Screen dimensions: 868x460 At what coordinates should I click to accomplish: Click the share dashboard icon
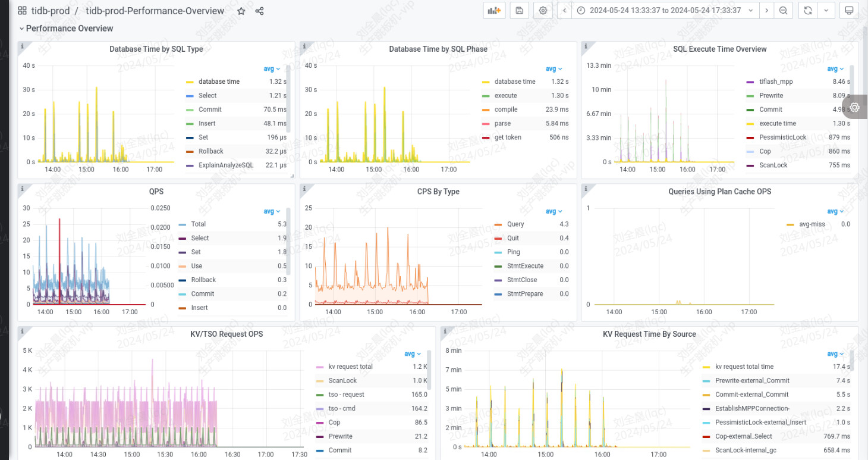259,11
